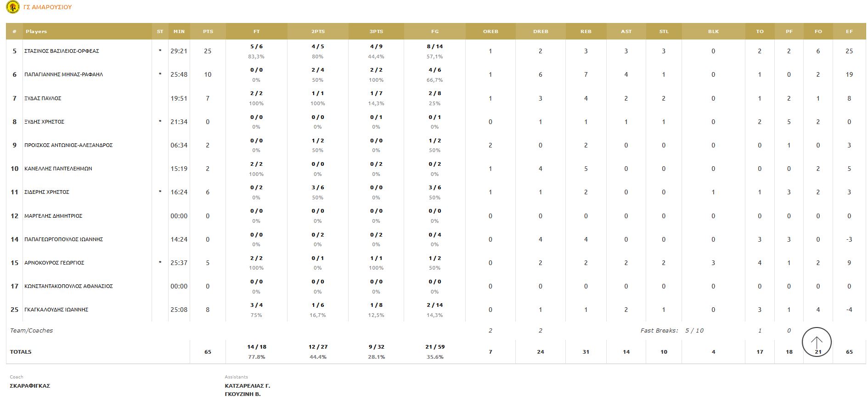Click the FG column header
The height and width of the screenshot is (401, 868).
[435, 31]
